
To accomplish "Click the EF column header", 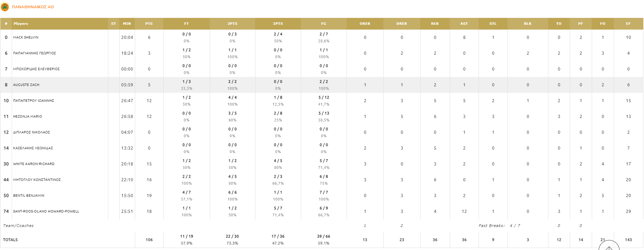I will (x=628, y=24).
